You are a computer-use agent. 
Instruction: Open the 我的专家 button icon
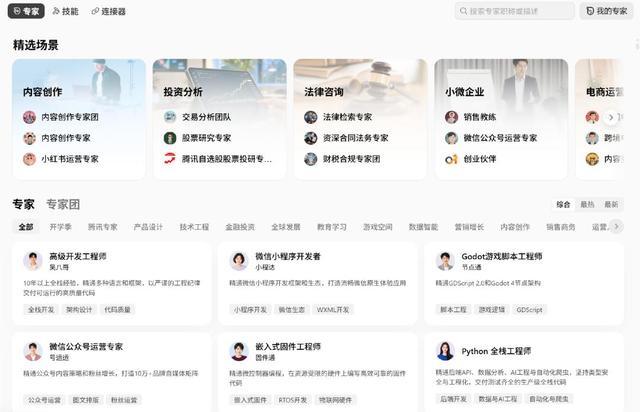pos(590,11)
